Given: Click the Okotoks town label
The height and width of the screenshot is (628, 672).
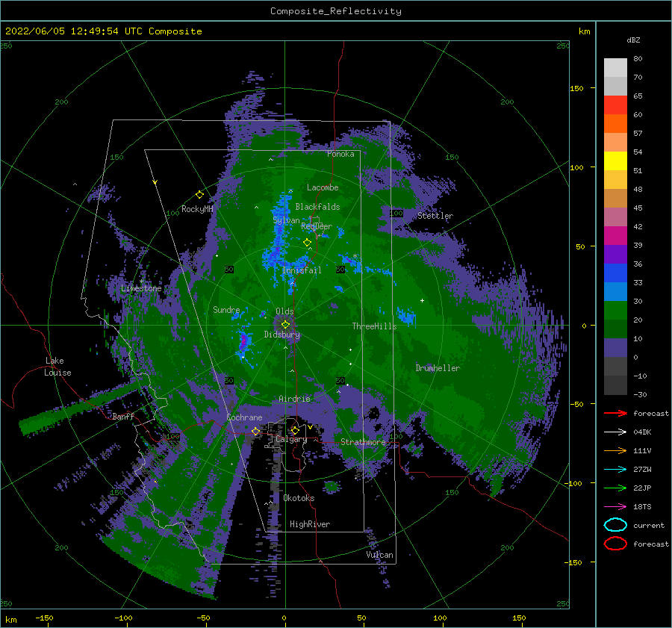Looking at the screenshot, I should tap(299, 497).
